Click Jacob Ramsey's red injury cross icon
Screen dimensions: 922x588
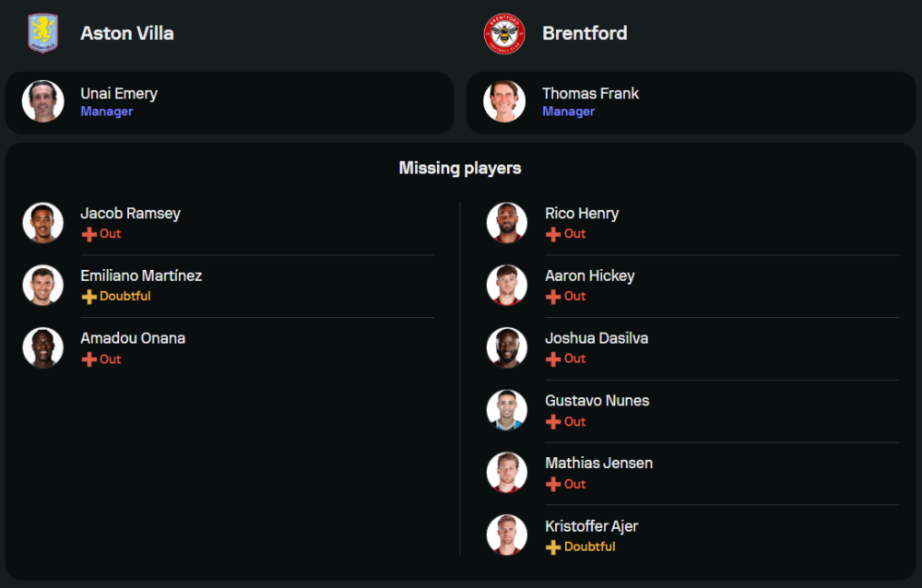(89, 234)
